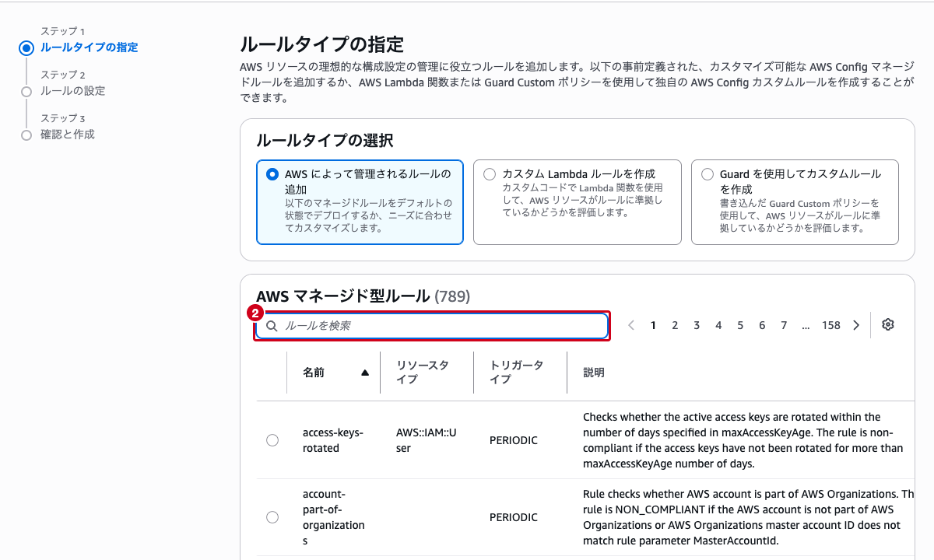
Task: Click the ルールタイプの選択 heading
Action: click(325, 141)
